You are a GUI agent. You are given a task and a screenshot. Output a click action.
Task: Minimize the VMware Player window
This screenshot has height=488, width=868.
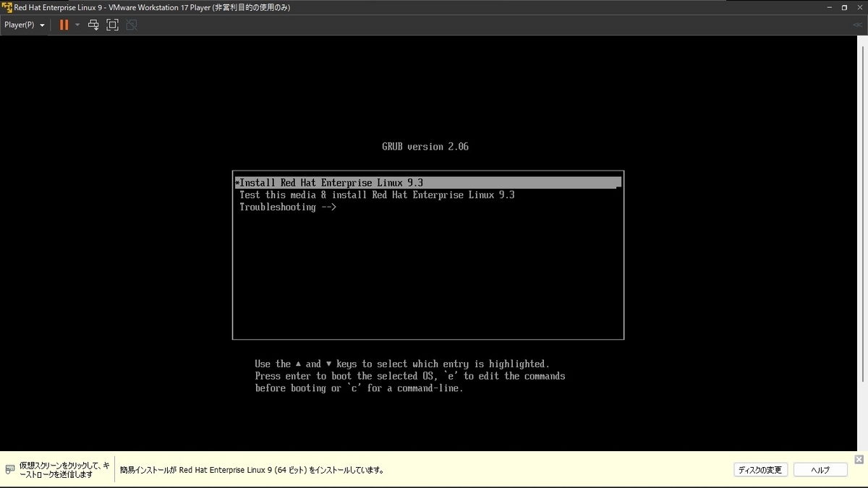[x=828, y=7]
